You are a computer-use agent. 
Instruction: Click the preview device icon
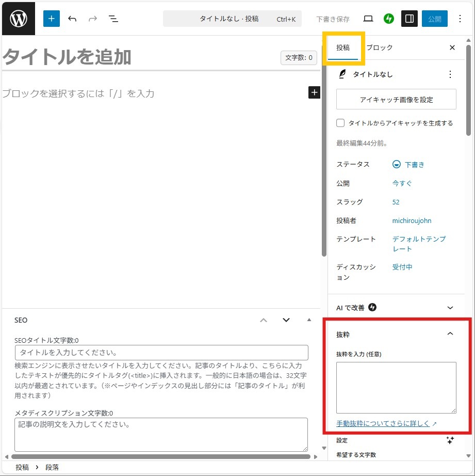coord(368,19)
